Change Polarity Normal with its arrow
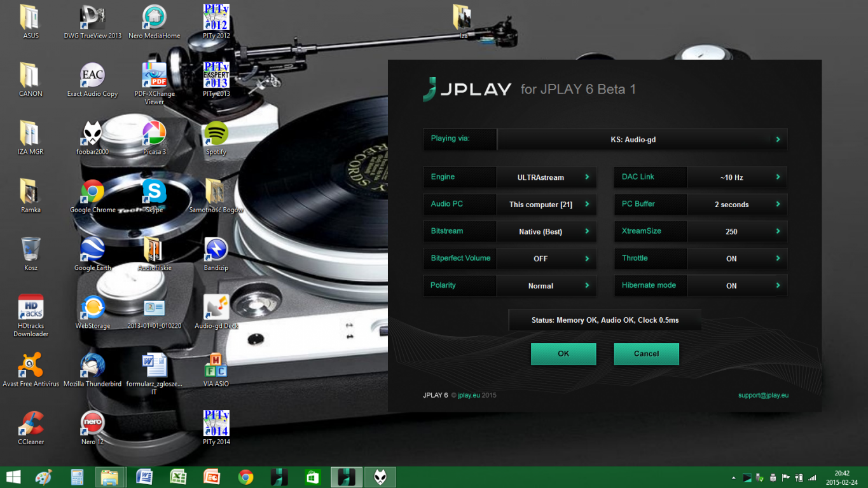 587,285
